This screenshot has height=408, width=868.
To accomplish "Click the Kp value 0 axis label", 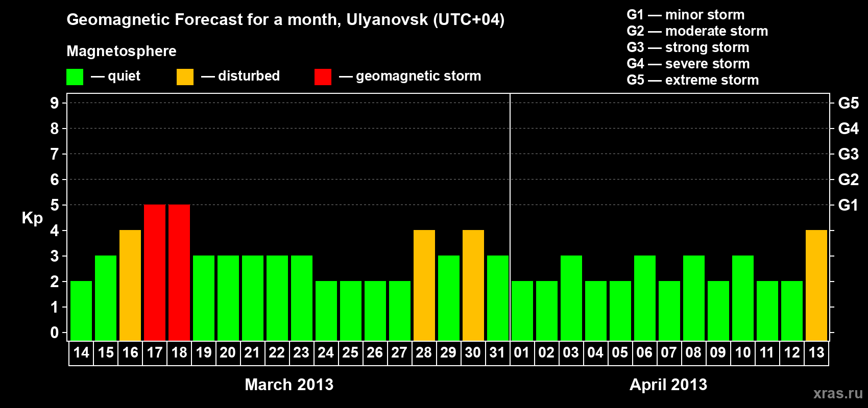I will 55,333.
